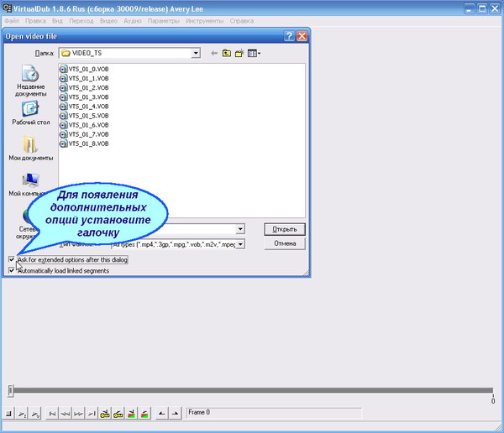Screen dimensions: 504x433
Task: Click the Отмена button
Action: pos(285,243)
